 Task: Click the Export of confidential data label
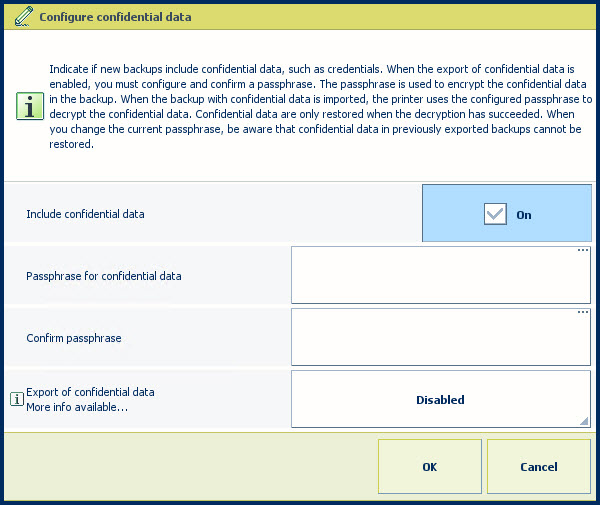click(90, 392)
